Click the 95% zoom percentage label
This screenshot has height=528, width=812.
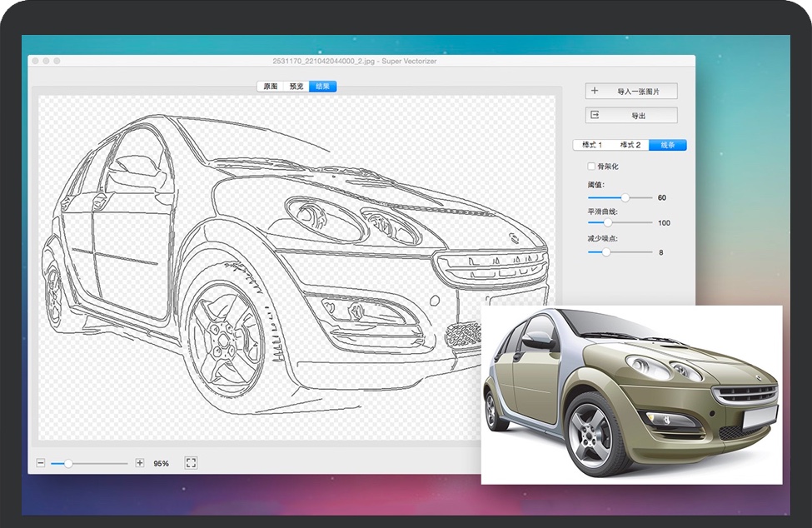point(161,462)
